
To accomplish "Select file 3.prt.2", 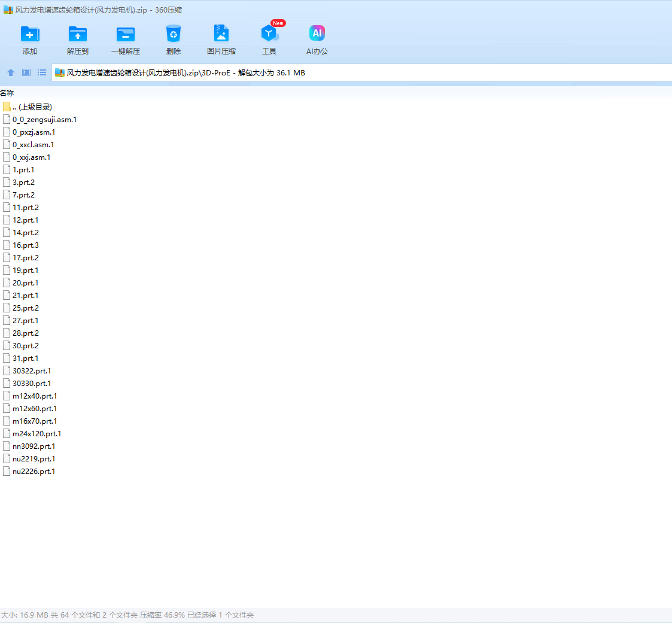I will click(23, 182).
